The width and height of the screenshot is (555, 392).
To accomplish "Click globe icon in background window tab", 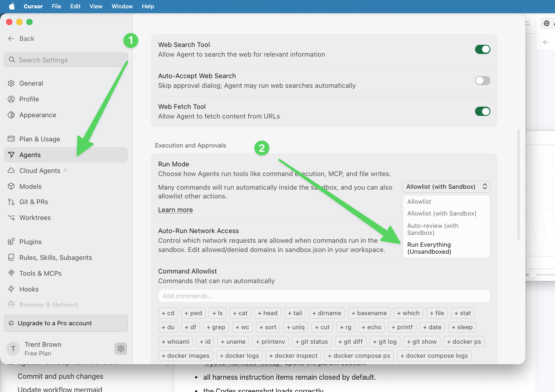I will pos(546,23).
